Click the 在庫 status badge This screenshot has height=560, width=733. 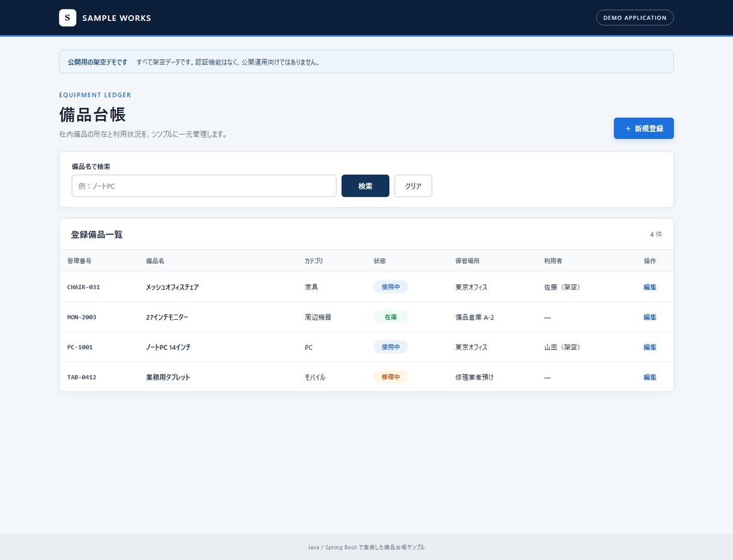pos(391,317)
